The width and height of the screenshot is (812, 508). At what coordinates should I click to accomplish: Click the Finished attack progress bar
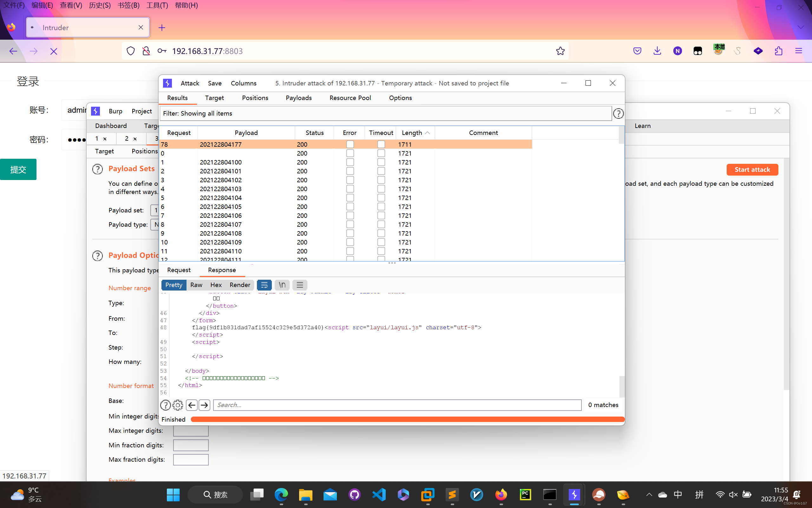tap(407, 419)
